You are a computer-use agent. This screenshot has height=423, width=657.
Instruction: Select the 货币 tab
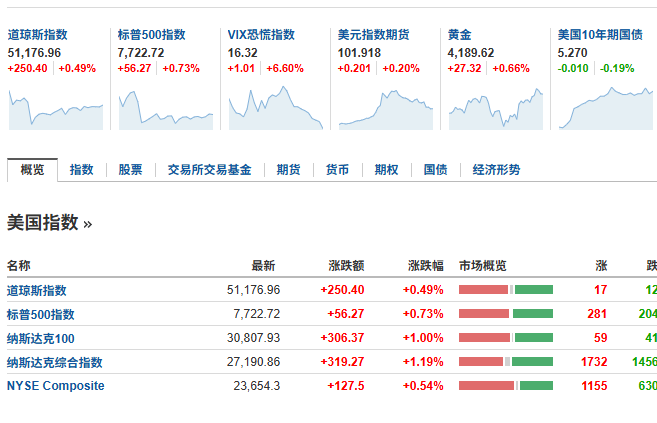337,170
